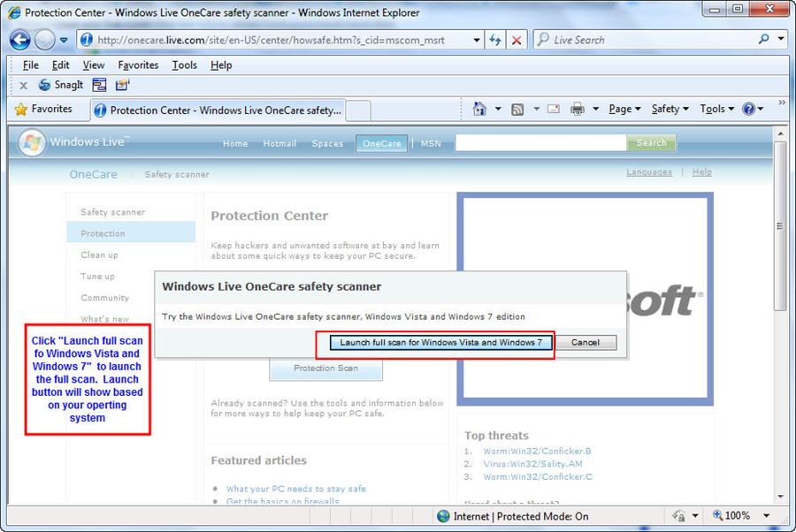
Task: Click the address bar URL field
Action: point(274,40)
